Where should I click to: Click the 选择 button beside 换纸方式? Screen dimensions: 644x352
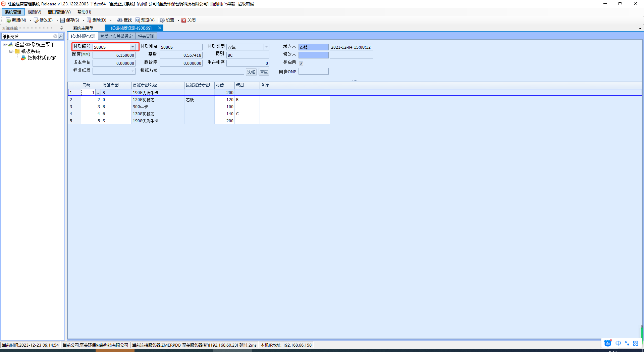pyautogui.click(x=251, y=72)
